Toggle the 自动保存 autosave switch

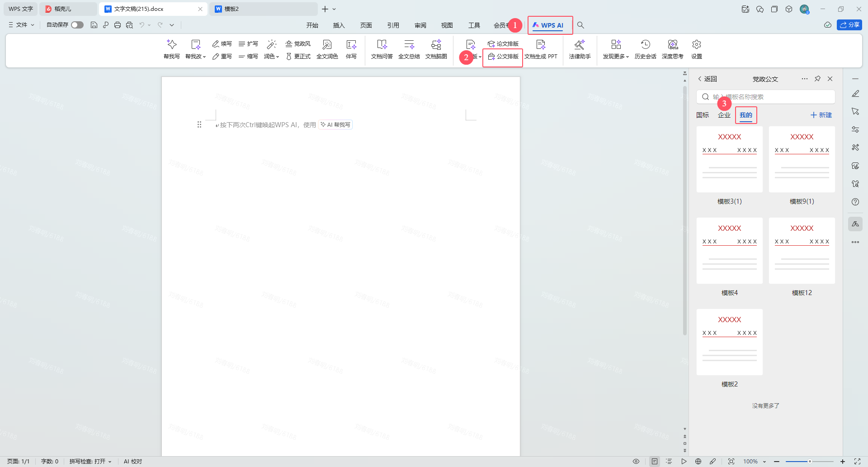pos(77,25)
